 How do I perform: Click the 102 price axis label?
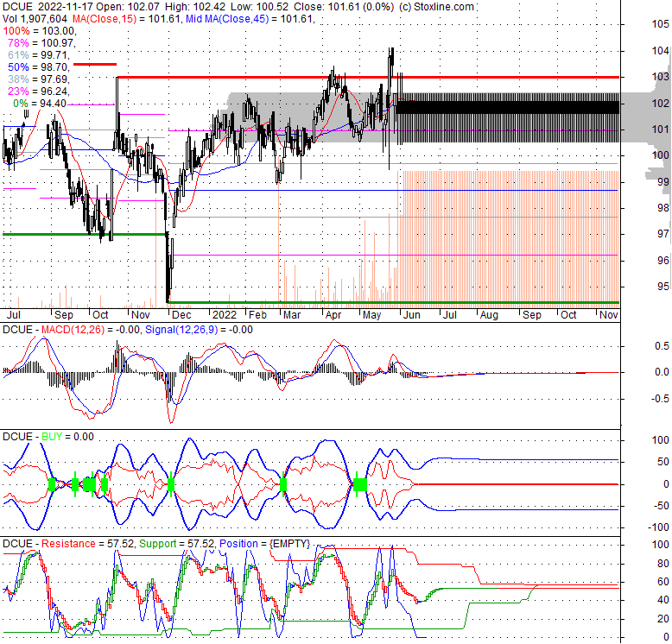660,103
